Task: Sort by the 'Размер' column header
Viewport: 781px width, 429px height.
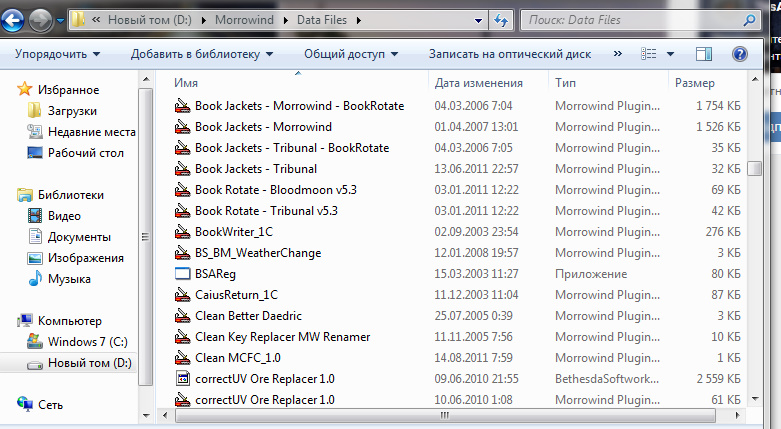Action: pos(694,83)
